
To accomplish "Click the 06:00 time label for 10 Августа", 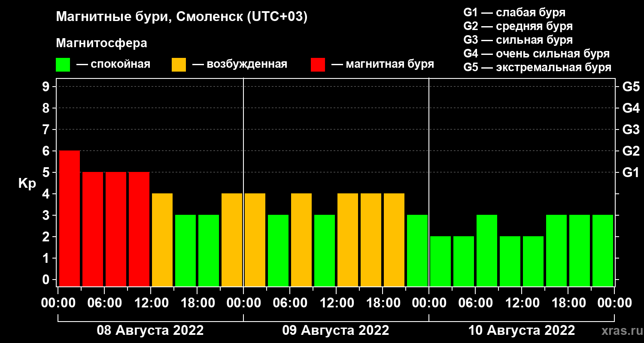I will (x=475, y=303).
